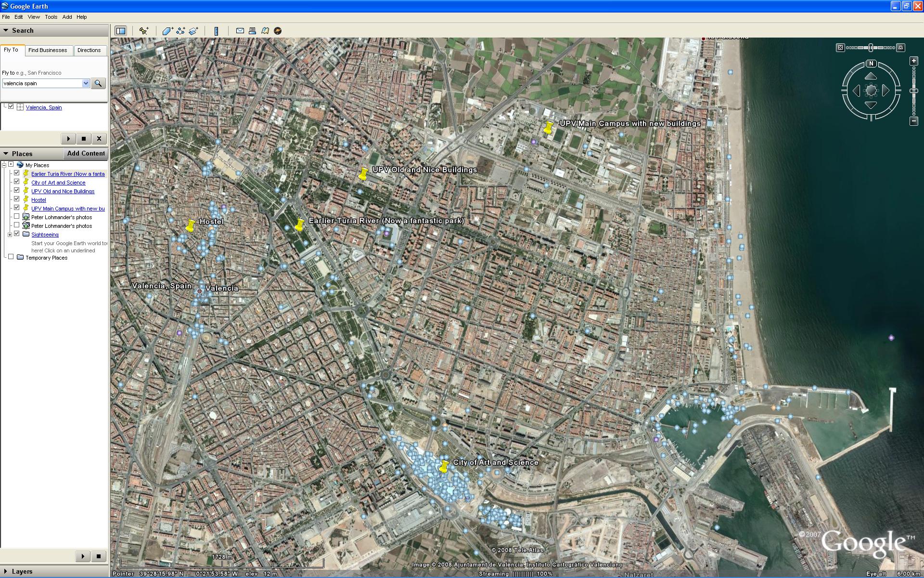Check Temporary Places checkbox
Image resolution: width=924 pixels, height=578 pixels.
coord(11,257)
